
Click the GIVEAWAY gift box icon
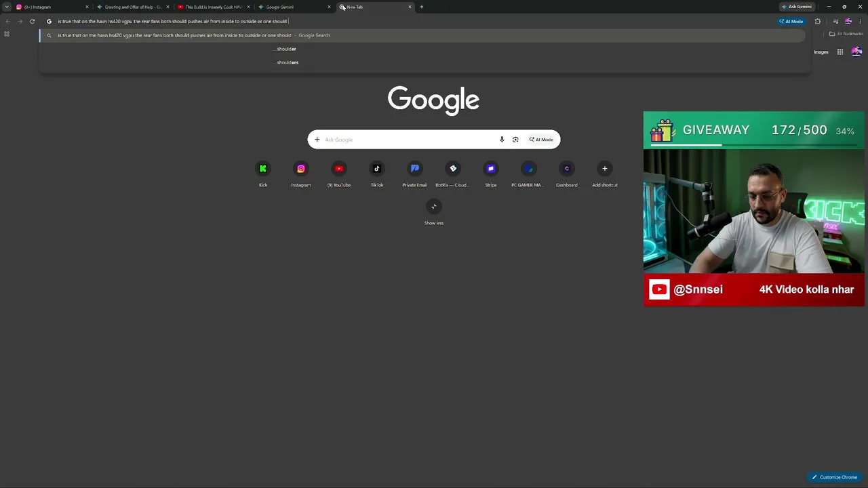click(663, 130)
